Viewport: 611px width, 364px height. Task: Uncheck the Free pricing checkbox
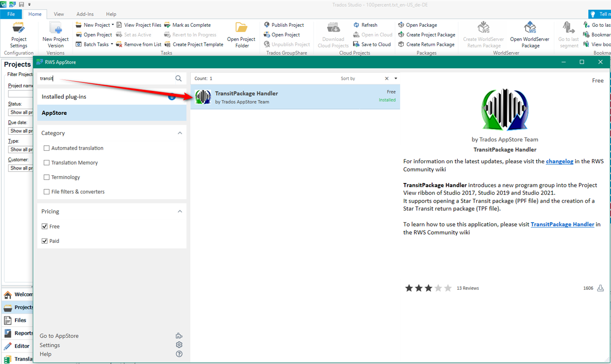(45, 227)
